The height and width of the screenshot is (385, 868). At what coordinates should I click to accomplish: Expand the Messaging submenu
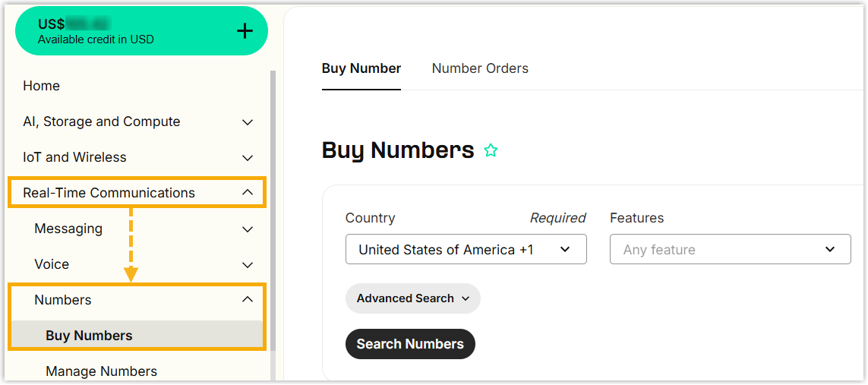248,229
